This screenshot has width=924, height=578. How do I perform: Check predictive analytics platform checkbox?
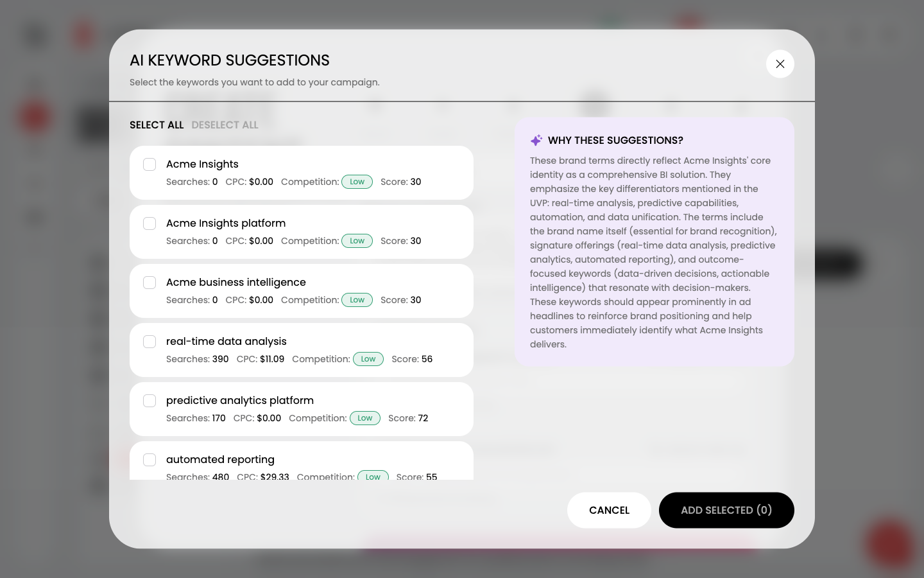coord(150,401)
